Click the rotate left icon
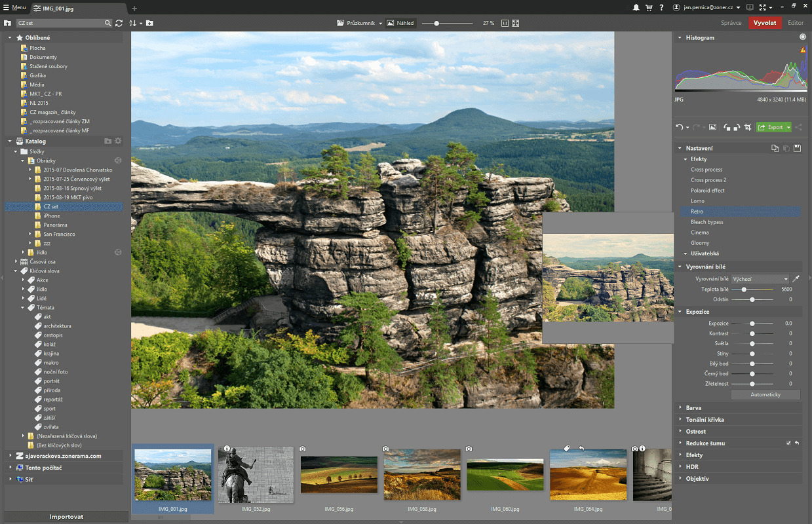The height and width of the screenshot is (524, 812). click(x=726, y=127)
